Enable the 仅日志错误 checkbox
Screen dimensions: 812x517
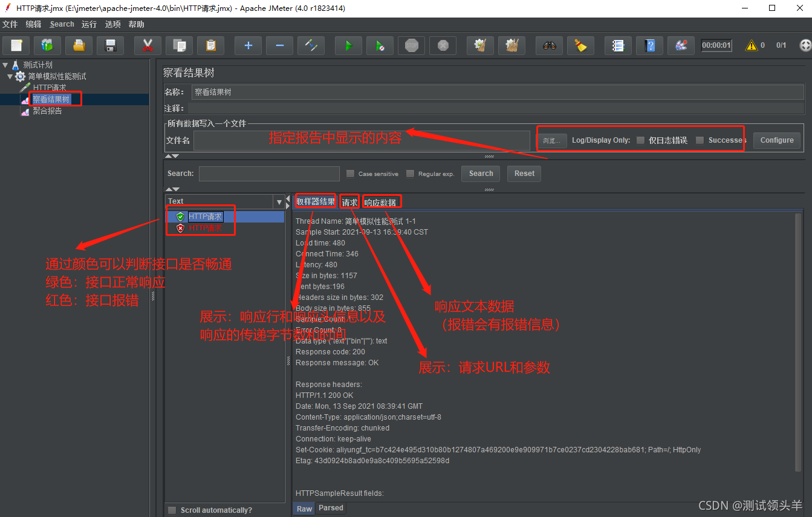pyautogui.click(x=640, y=140)
